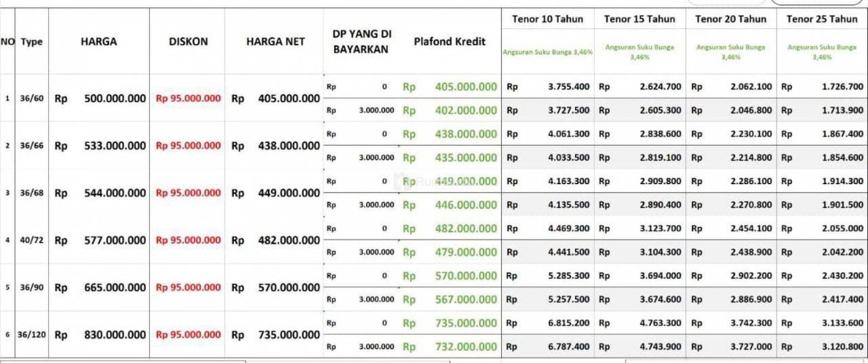Viewport: 868px width, 363px height.
Task: Click the HARGA column header
Action: [99, 42]
